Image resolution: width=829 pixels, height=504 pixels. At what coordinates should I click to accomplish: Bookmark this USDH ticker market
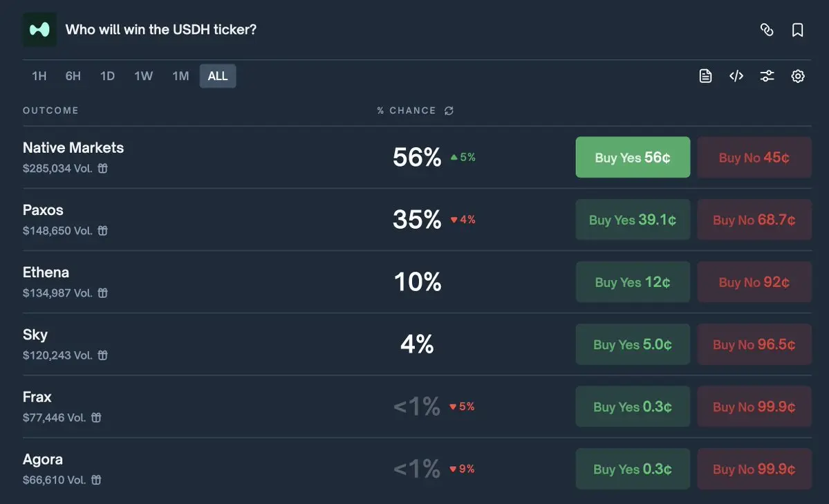click(797, 30)
